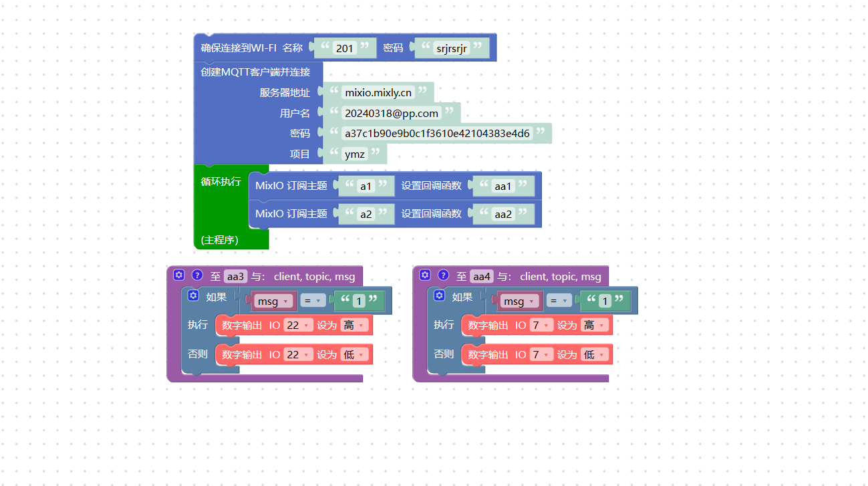The height and width of the screenshot is (486, 868).
Task: Open IO 22 pin dropdown in 否则 row
Action: coord(298,355)
